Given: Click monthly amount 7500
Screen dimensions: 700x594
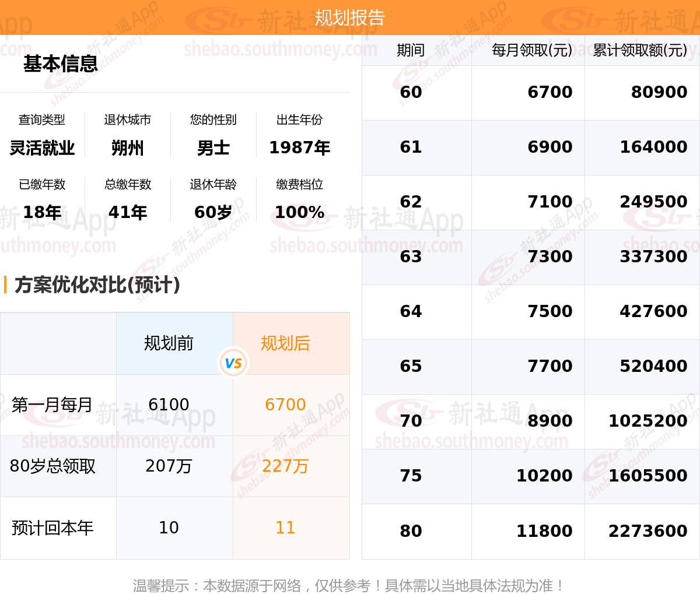Looking at the screenshot, I should (x=550, y=311).
